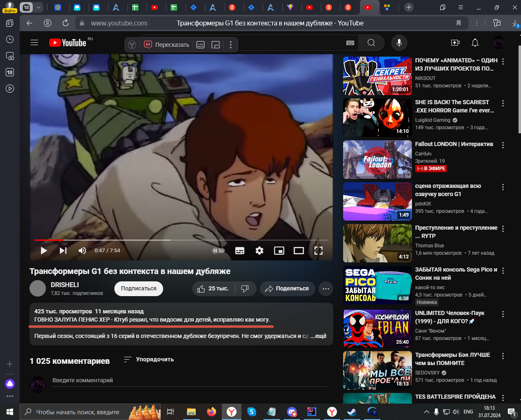Toggle theater mode view
This screenshot has height=420, width=521.
(x=299, y=251)
